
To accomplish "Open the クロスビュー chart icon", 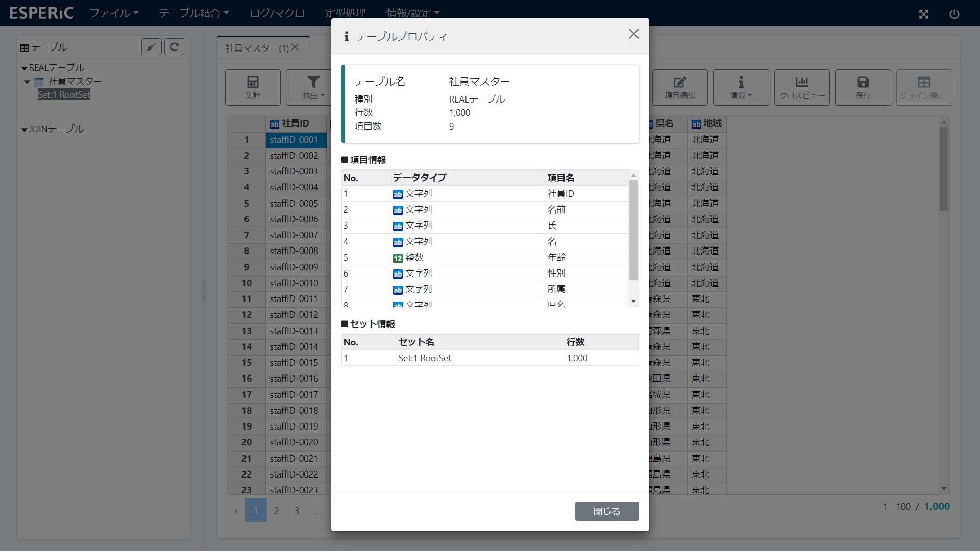I will pos(801,82).
